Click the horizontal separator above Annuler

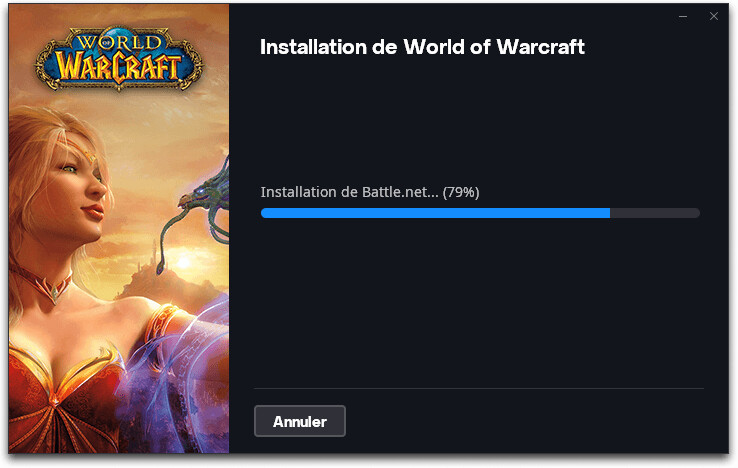(479, 388)
